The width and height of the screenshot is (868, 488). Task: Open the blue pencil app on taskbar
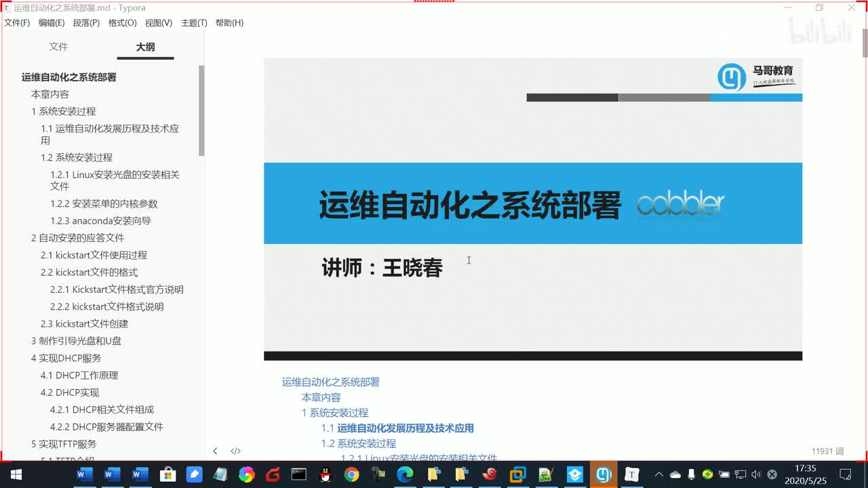click(x=193, y=474)
